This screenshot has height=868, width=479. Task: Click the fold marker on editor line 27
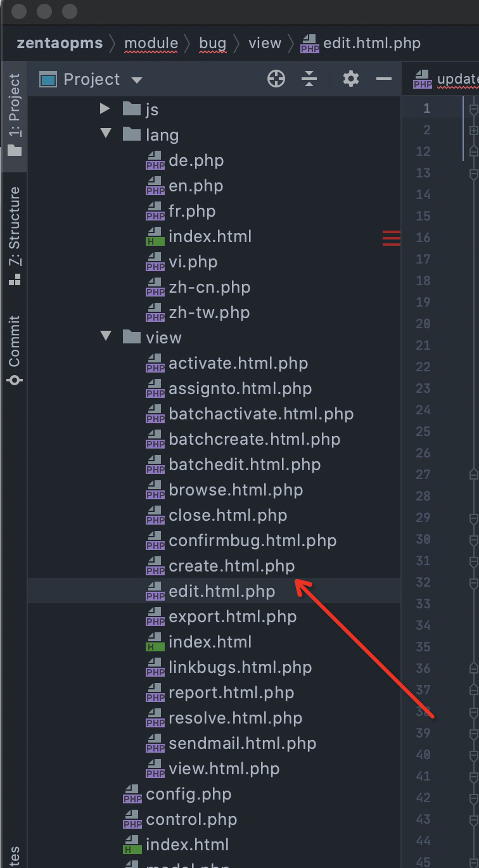point(473,475)
